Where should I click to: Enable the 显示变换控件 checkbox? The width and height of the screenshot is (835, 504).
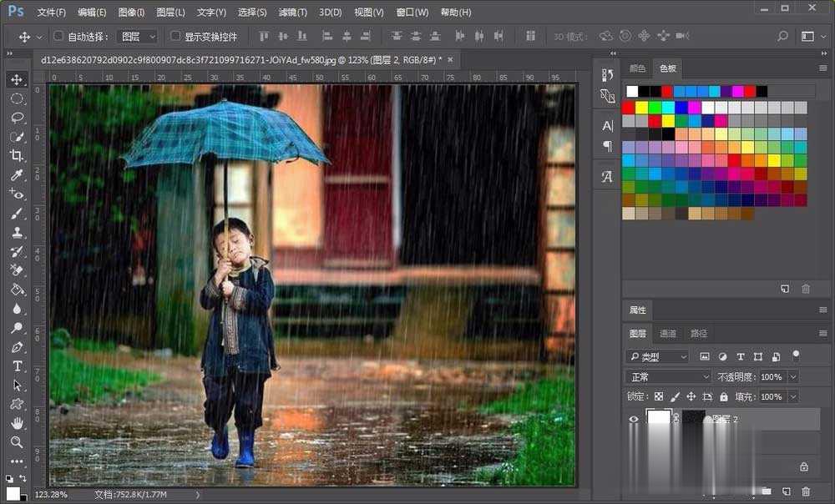click(175, 36)
